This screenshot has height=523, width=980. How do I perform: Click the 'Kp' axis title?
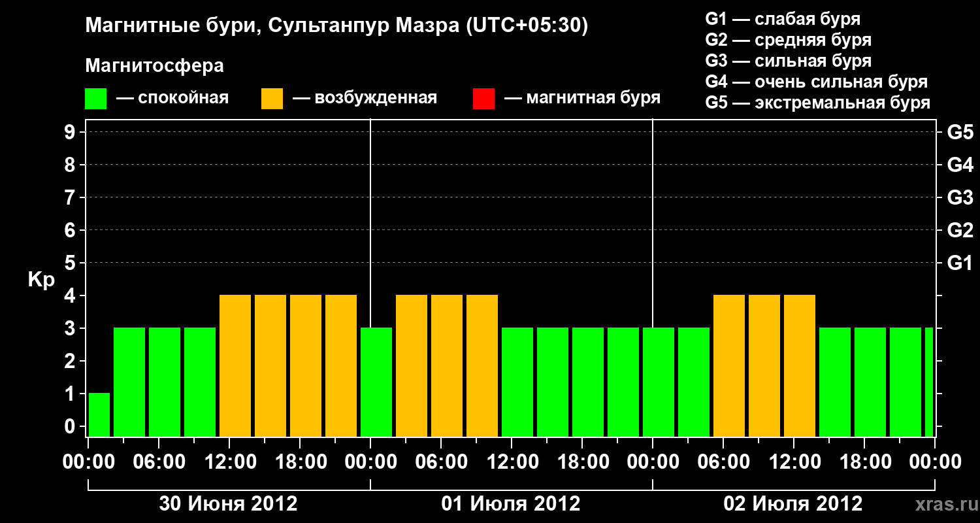[x=41, y=280]
